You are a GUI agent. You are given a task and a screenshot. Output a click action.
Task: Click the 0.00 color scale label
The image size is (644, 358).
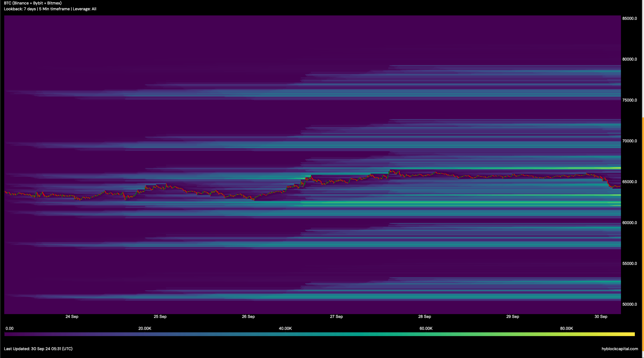9,328
